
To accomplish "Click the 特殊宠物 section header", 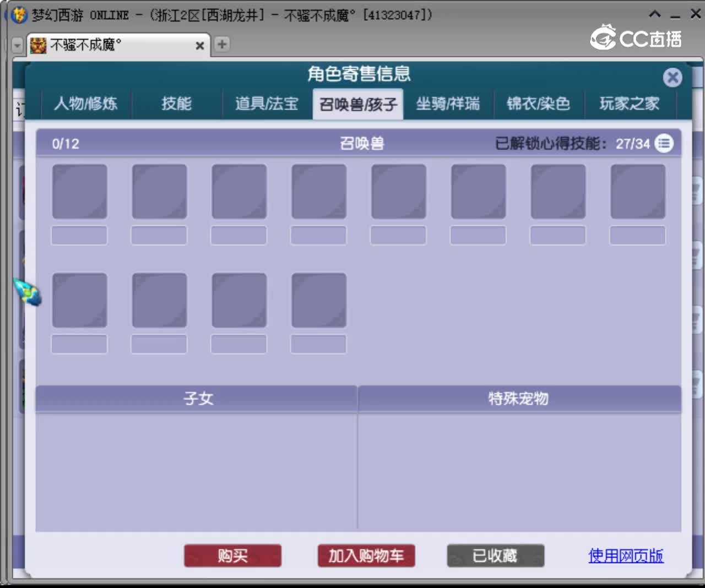I will (519, 399).
